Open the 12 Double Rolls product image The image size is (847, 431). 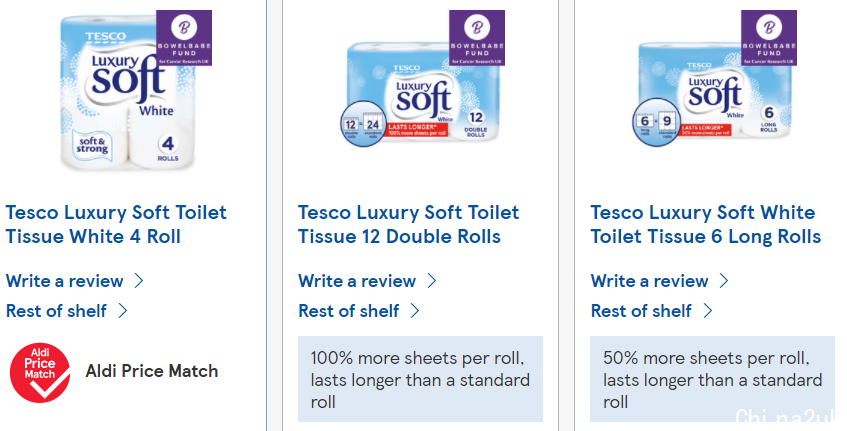pyautogui.click(x=421, y=92)
